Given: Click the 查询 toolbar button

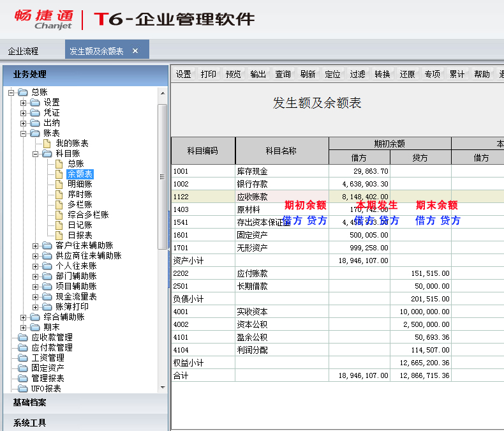Looking at the screenshot, I should coord(283,74).
